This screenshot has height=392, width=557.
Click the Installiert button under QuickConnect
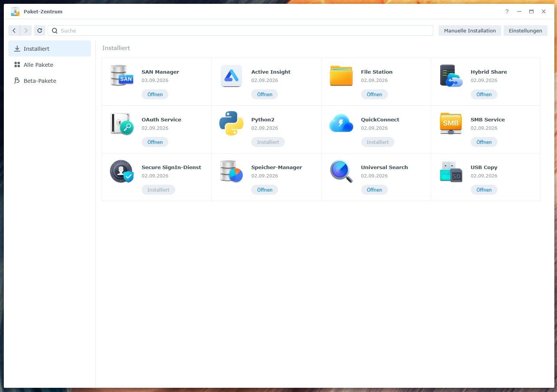[378, 142]
